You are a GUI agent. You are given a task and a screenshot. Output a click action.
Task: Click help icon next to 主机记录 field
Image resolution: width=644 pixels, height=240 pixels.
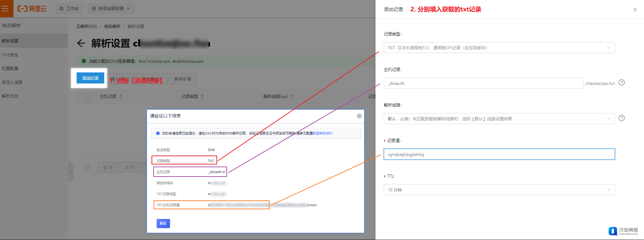coord(622,83)
